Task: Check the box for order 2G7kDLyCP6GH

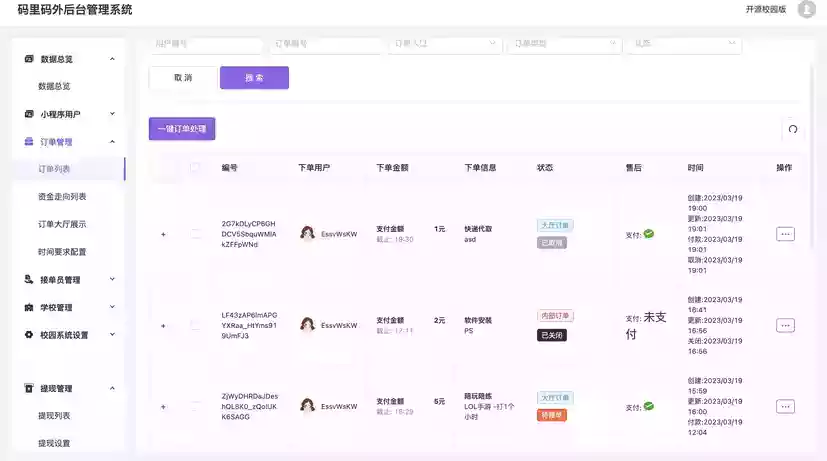Action: pos(195,234)
